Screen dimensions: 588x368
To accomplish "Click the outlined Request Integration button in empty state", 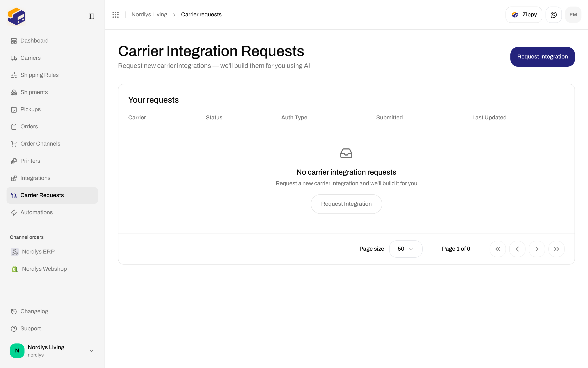I will click(346, 204).
